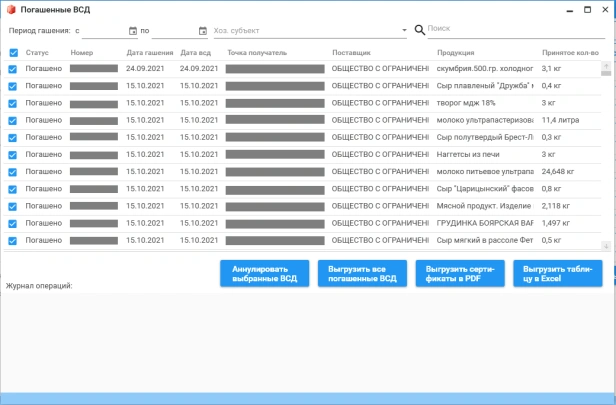Click Выгрузить таблицу в Excel button
This screenshot has height=405, width=616.
(557, 273)
